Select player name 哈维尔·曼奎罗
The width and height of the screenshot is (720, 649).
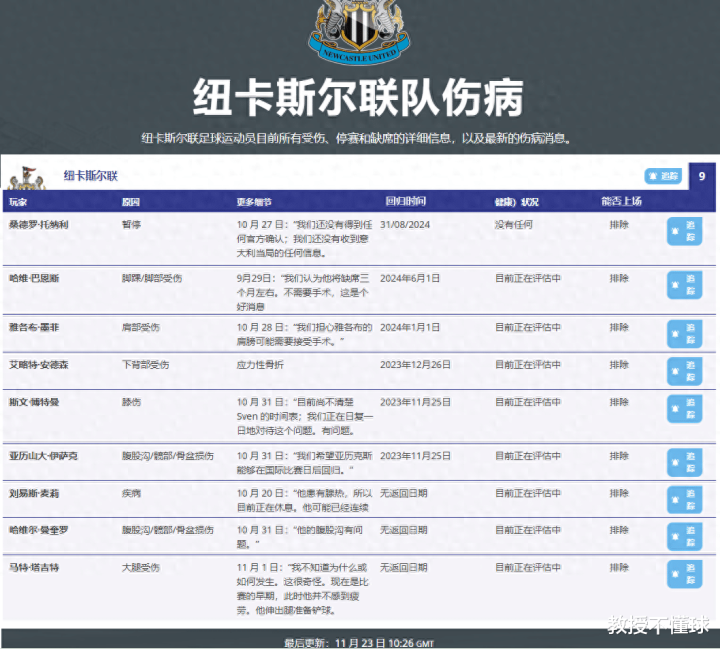(39, 530)
